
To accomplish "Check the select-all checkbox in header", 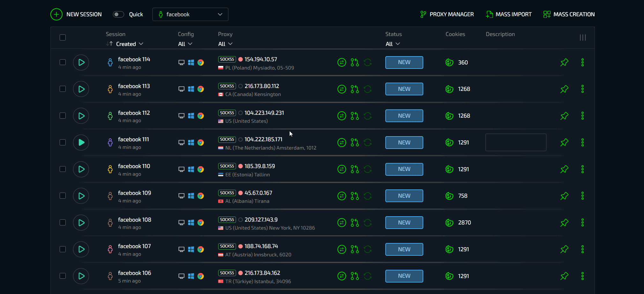I will 63,38.
